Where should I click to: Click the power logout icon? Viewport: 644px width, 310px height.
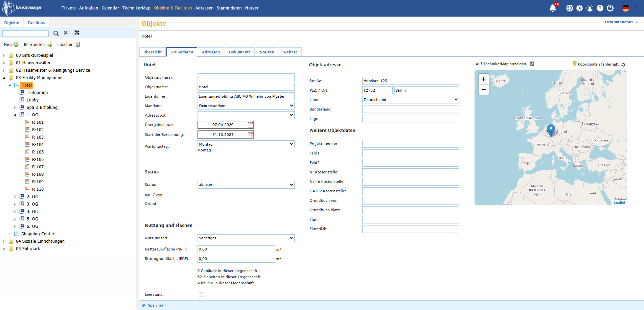click(x=610, y=8)
